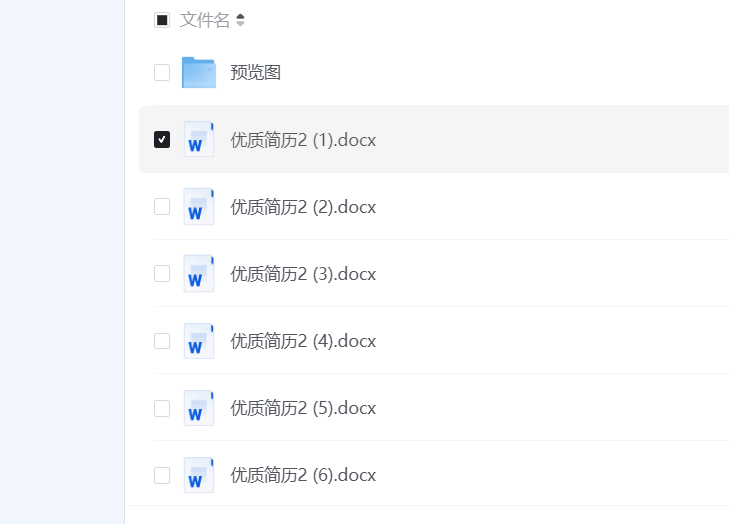729x524 pixels.
Task: Open the 预览图 folder name link
Action: pyautogui.click(x=255, y=72)
